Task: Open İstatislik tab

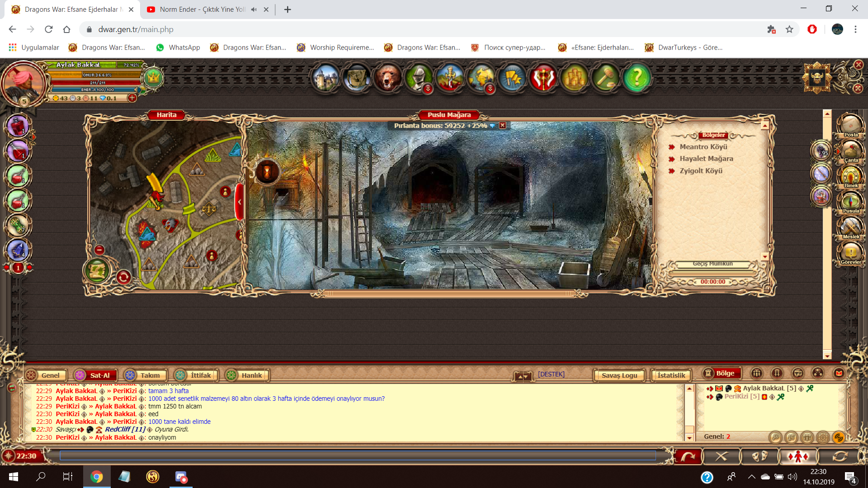Action: click(x=671, y=375)
